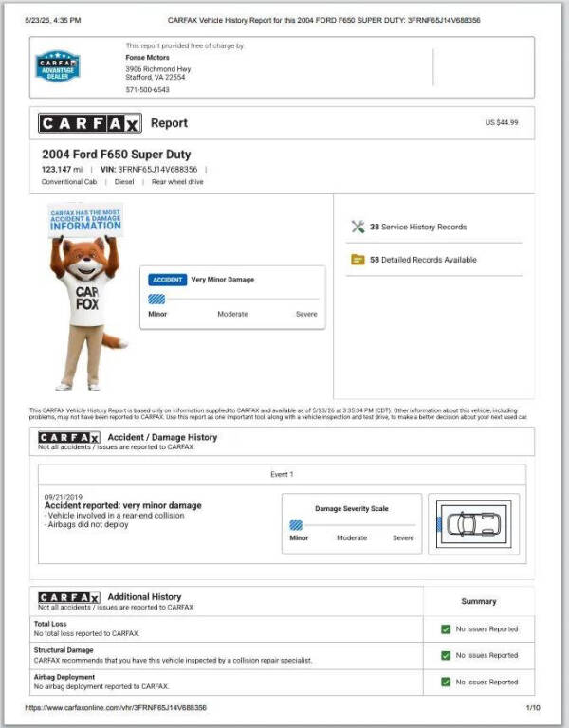569x728 pixels.
Task: Click the blue ACCIDENT badge
Action: 167,280
